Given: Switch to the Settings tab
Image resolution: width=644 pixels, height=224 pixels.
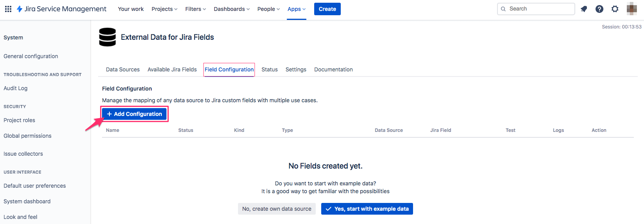Looking at the screenshot, I should pyautogui.click(x=296, y=69).
